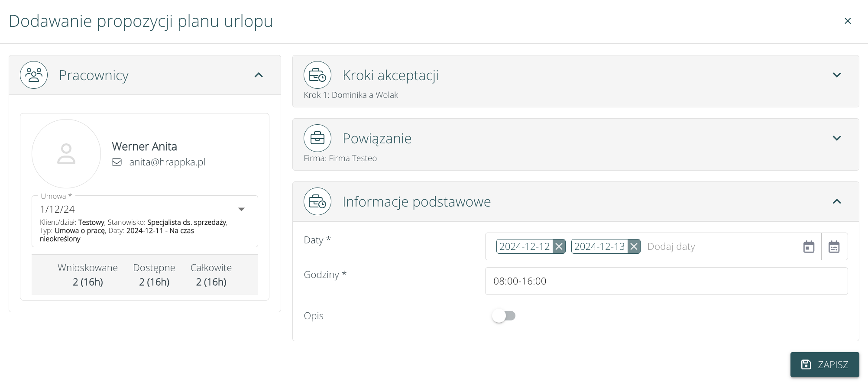Image resolution: width=868 pixels, height=388 pixels.
Task: Collapse the Pracownicy panel
Action: 259,75
